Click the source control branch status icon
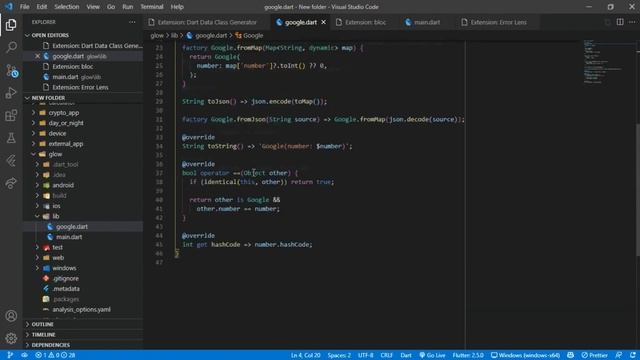The image size is (640, 360). tap(10, 355)
